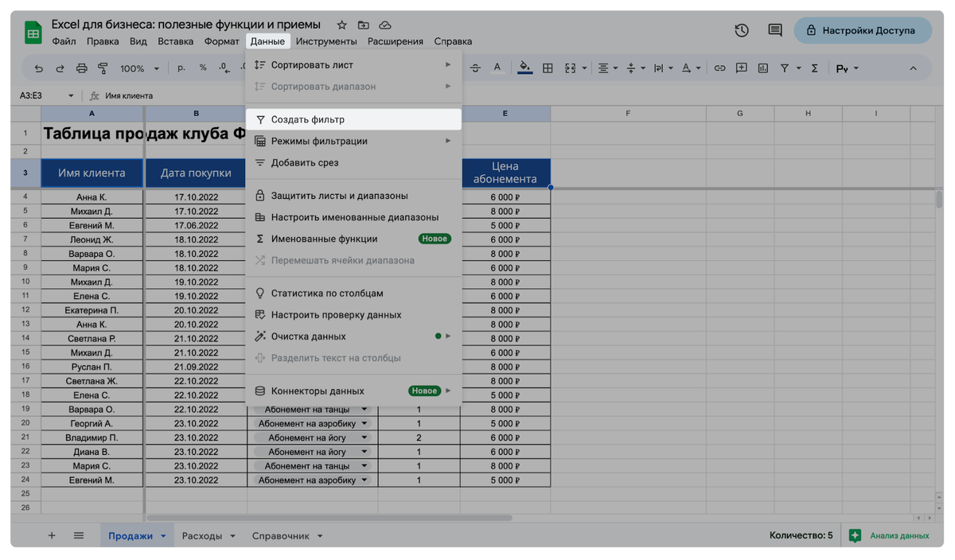Apply percent number format
This screenshot has height=560, width=955.
point(203,68)
